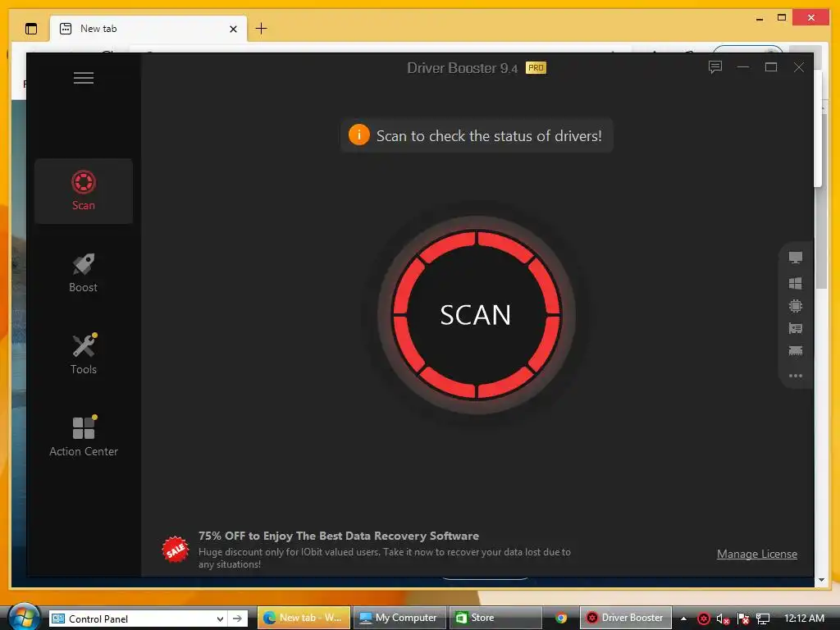This screenshot has height=630, width=840.
Task: Click the orange info icon in scan notice
Action: [x=359, y=135]
